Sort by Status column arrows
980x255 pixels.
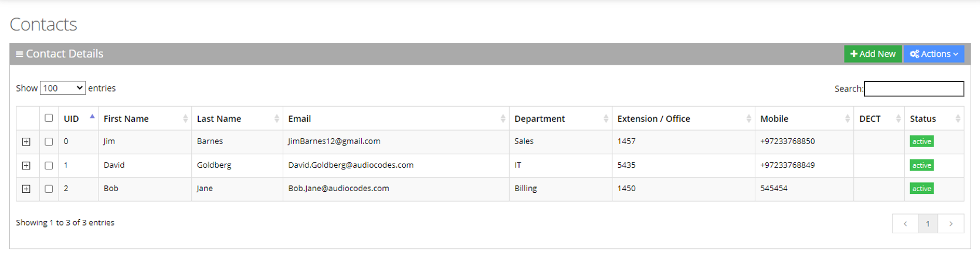pyautogui.click(x=958, y=118)
